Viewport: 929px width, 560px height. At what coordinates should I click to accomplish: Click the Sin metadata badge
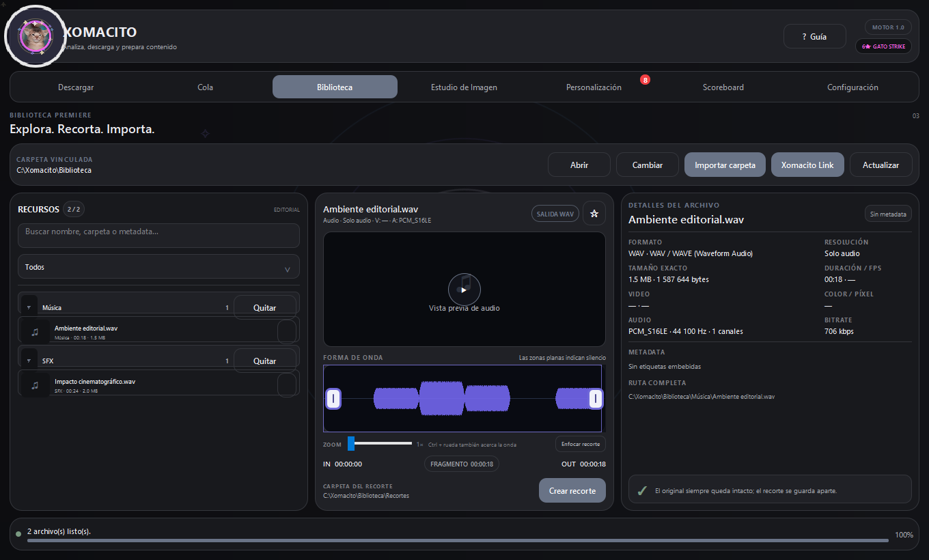click(x=888, y=214)
